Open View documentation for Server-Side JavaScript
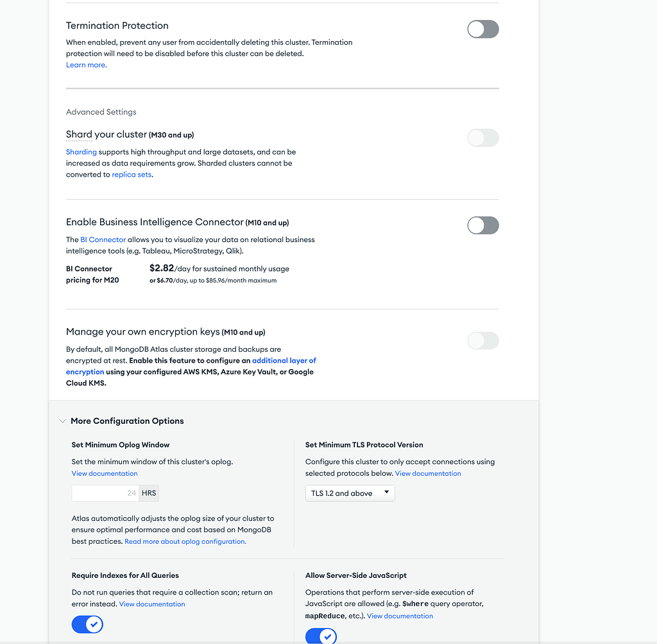Screen dimensions: 657x644 (x=400, y=616)
